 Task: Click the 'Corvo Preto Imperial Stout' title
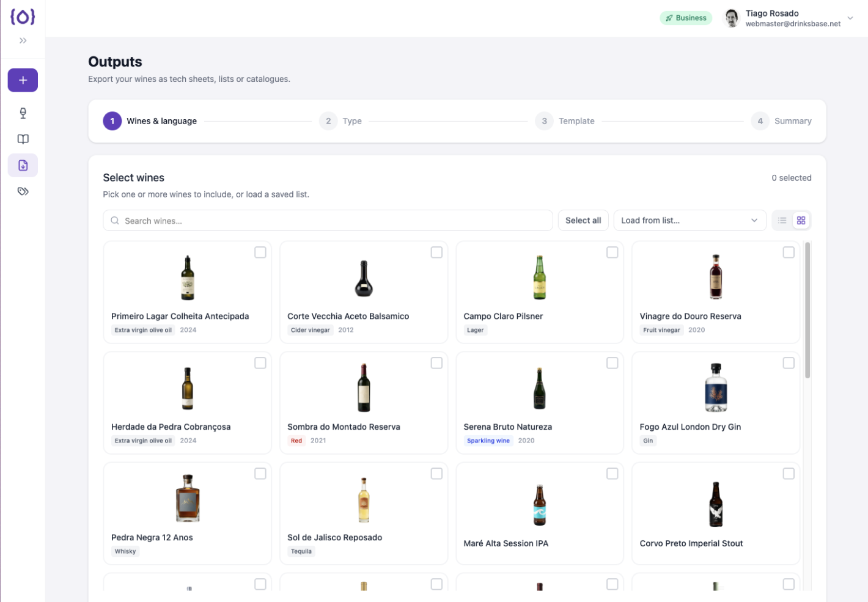(x=691, y=543)
